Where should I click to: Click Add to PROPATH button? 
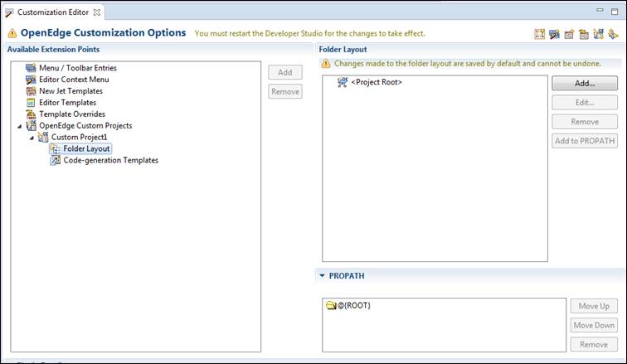click(x=585, y=141)
